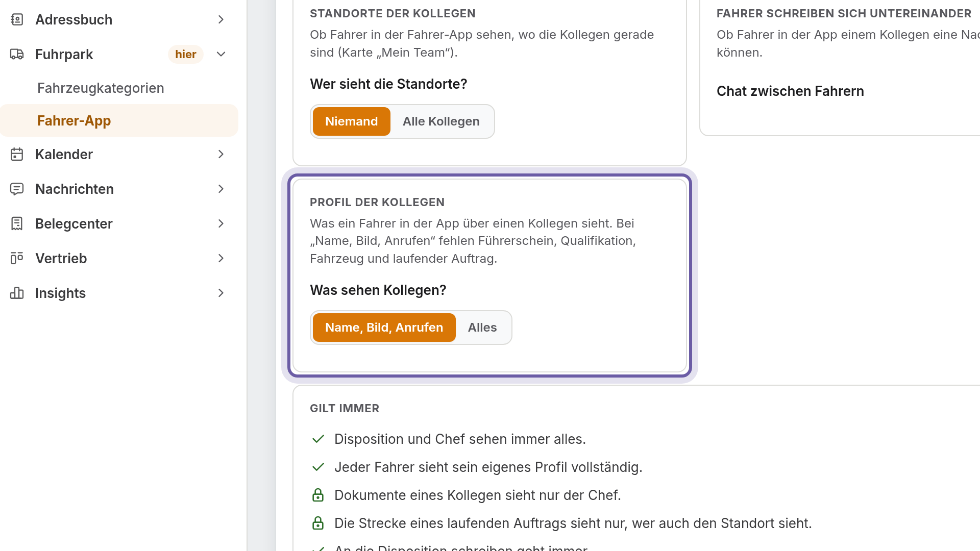This screenshot has width=980, height=551.
Task: Click the Belegcenter receipt icon
Action: point(17,223)
